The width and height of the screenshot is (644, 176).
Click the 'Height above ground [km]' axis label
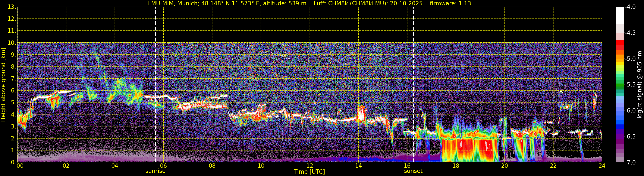coord(3,85)
